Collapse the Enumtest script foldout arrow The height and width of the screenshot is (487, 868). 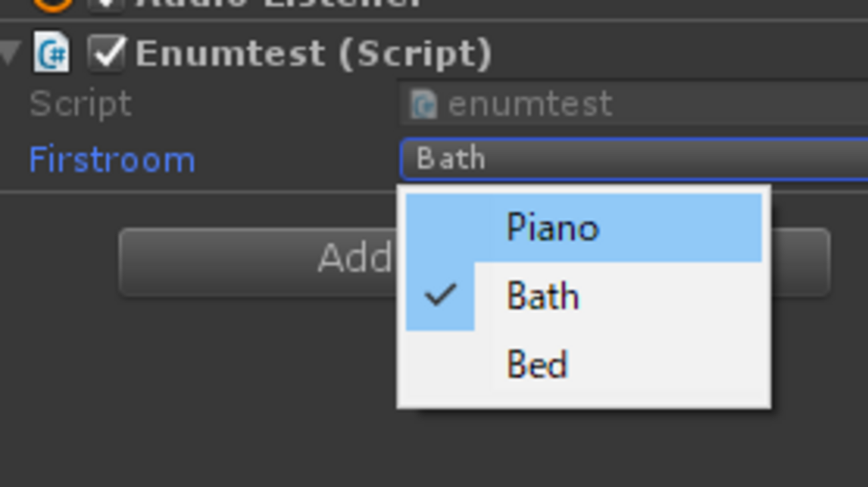click(9, 53)
